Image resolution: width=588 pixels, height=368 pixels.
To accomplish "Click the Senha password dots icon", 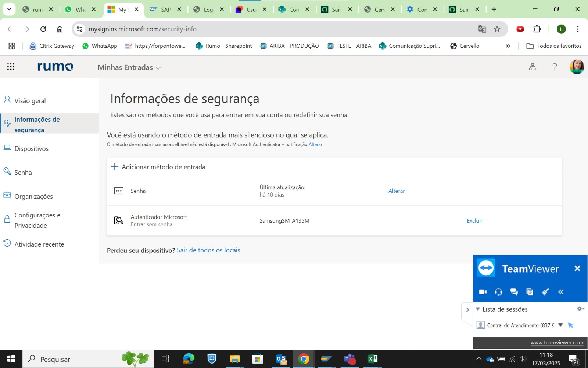I will (119, 191).
